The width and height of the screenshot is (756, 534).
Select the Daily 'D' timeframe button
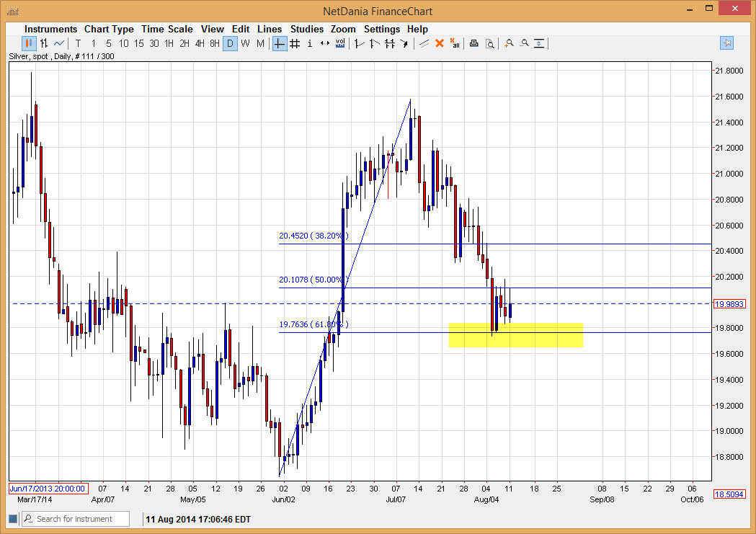coord(231,43)
